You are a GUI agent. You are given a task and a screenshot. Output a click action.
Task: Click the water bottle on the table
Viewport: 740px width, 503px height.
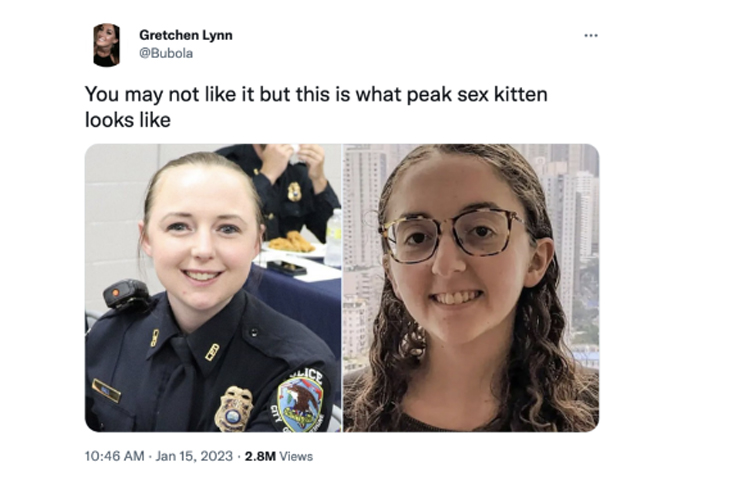[334, 238]
